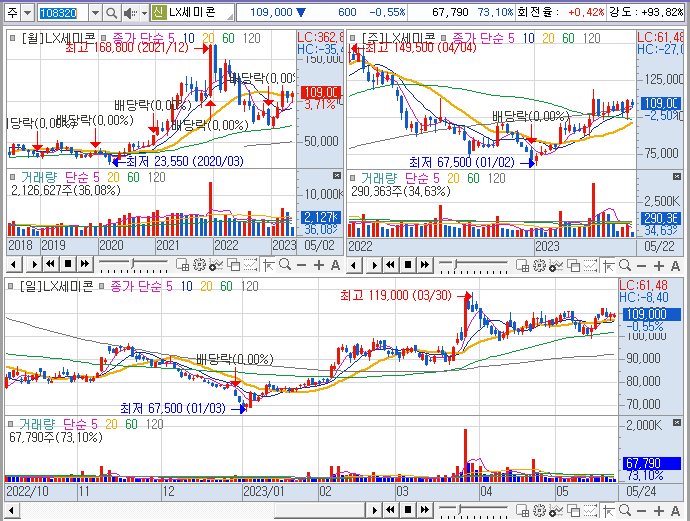Click the green 신 badge beside LX세미콘
The height and width of the screenshot is (521, 690).
[x=159, y=12]
